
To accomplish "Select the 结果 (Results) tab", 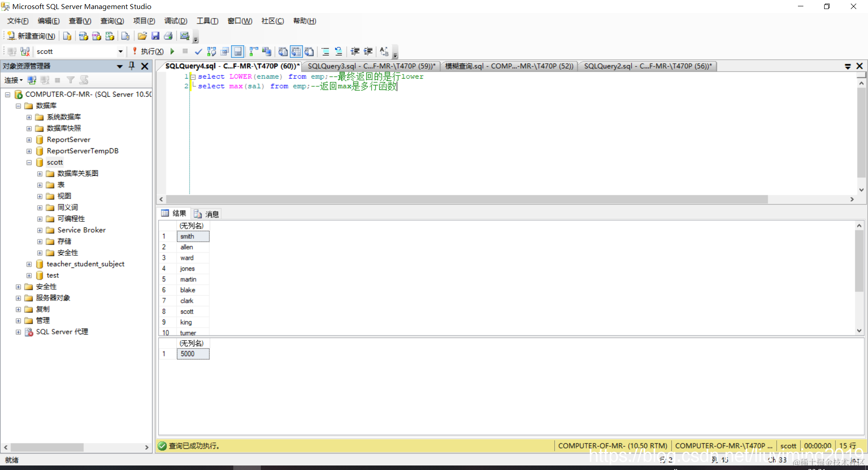I will coord(174,213).
